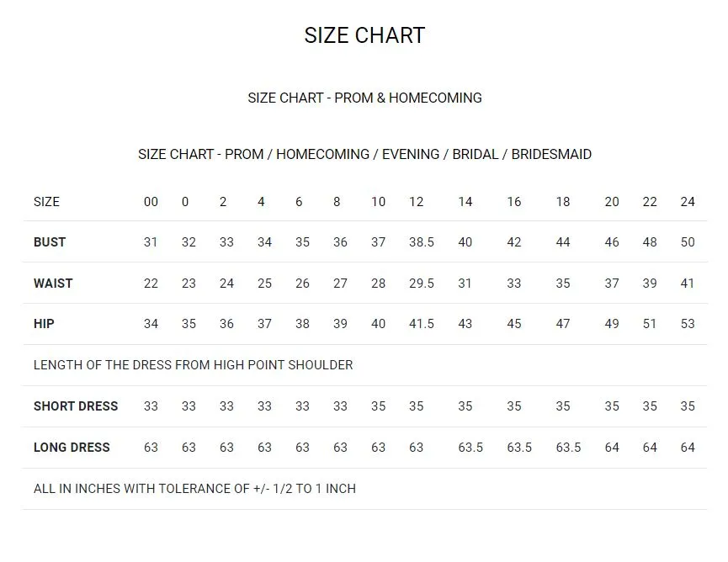The height and width of the screenshot is (562, 728).
Task: Click size 14 column header
Action: pos(465,202)
